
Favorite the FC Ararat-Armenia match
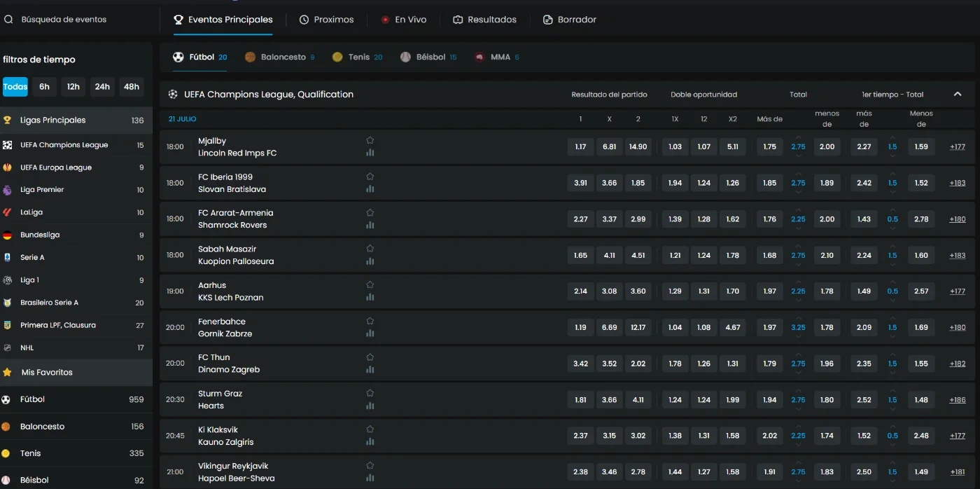[370, 212]
